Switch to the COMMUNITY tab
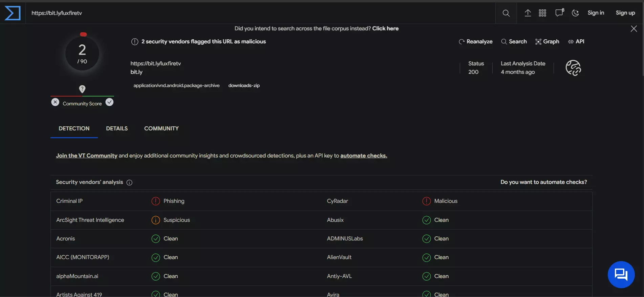Viewport: 644px width, 297px height. (162, 128)
